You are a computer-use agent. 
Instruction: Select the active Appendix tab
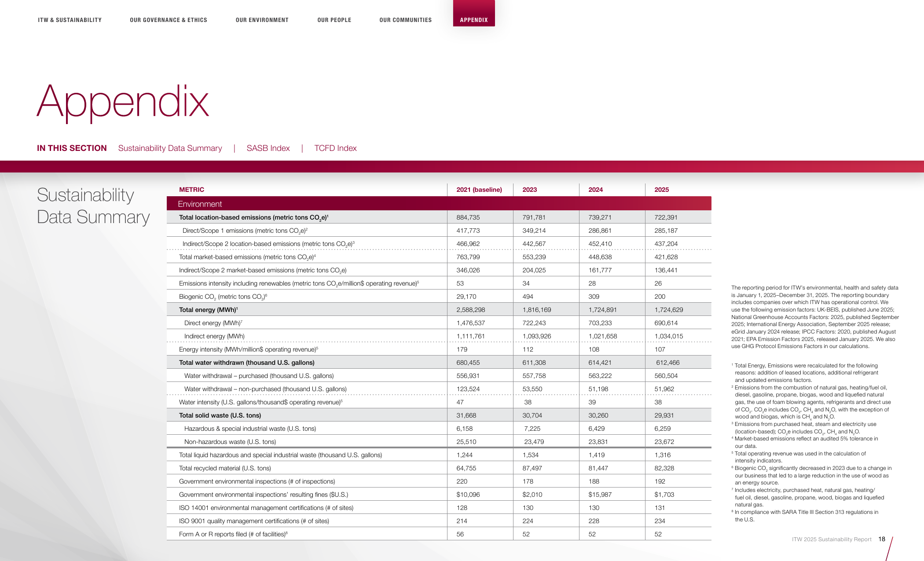[x=474, y=14]
